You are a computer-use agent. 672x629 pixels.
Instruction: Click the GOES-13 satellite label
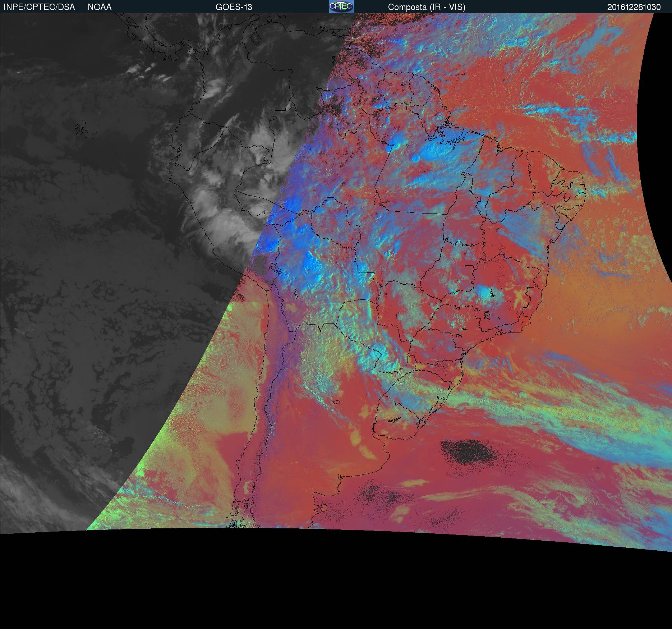234,7
